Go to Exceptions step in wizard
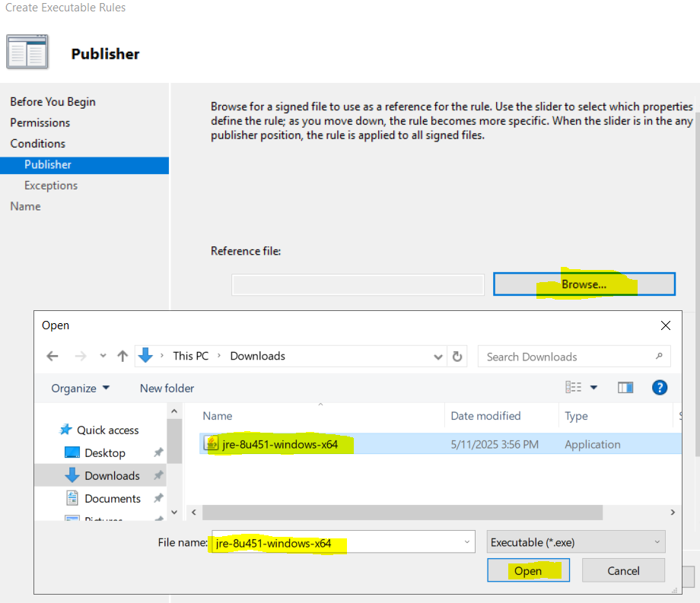700x603 pixels. 51,186
